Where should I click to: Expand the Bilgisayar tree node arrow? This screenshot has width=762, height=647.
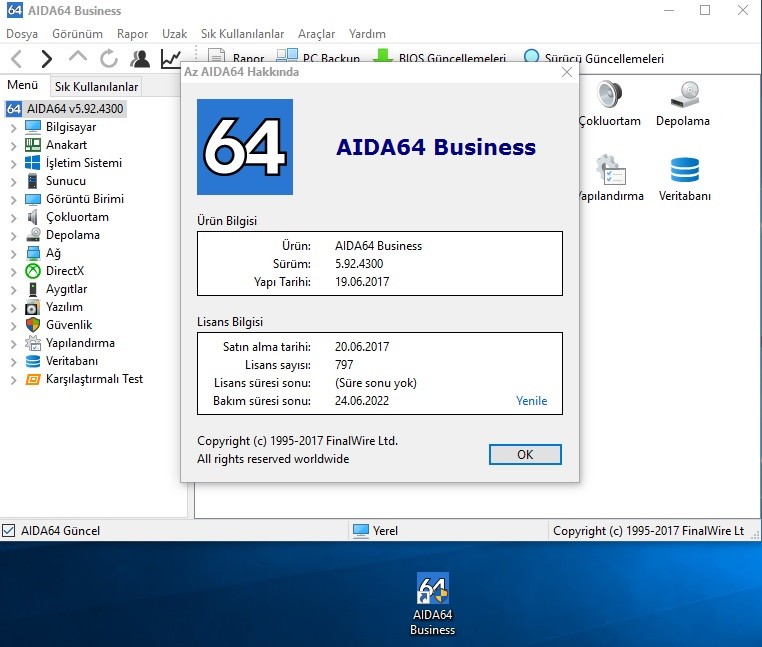coord(14,128)
